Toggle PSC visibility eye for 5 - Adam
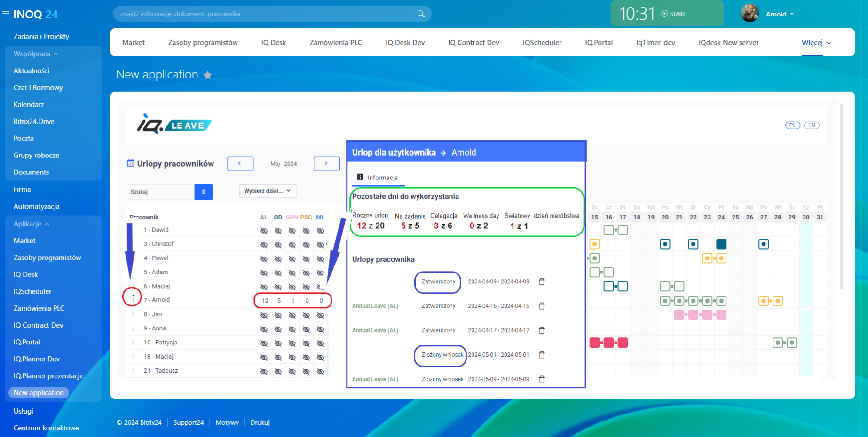Viewport: 868px width, 437px height. coord(306,273)
